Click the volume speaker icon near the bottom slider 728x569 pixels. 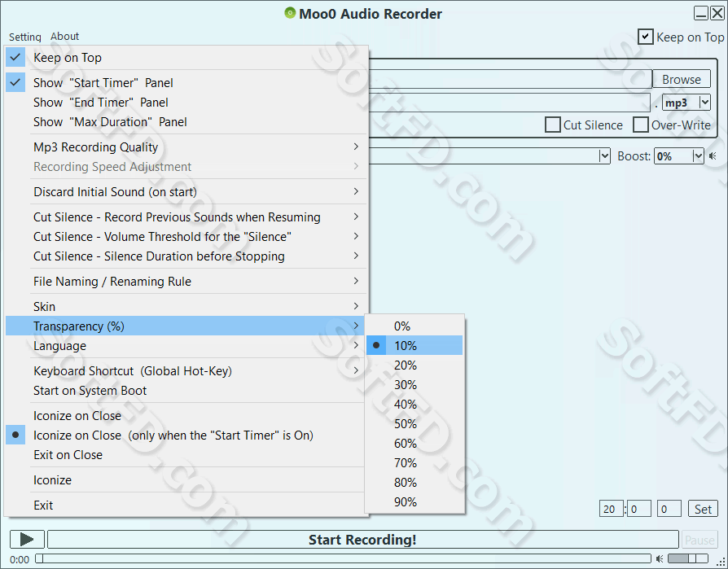point(660,558)
